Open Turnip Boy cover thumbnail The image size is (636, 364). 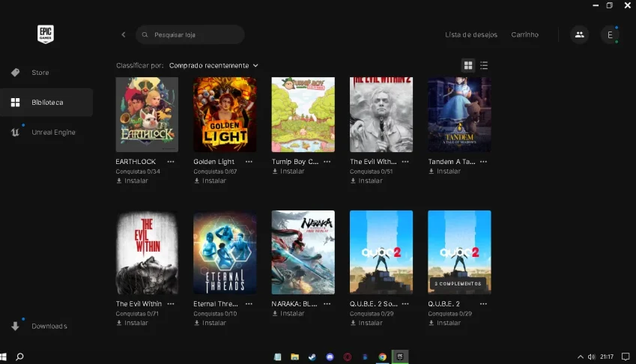pyautogui.click(x=303, y=115)
